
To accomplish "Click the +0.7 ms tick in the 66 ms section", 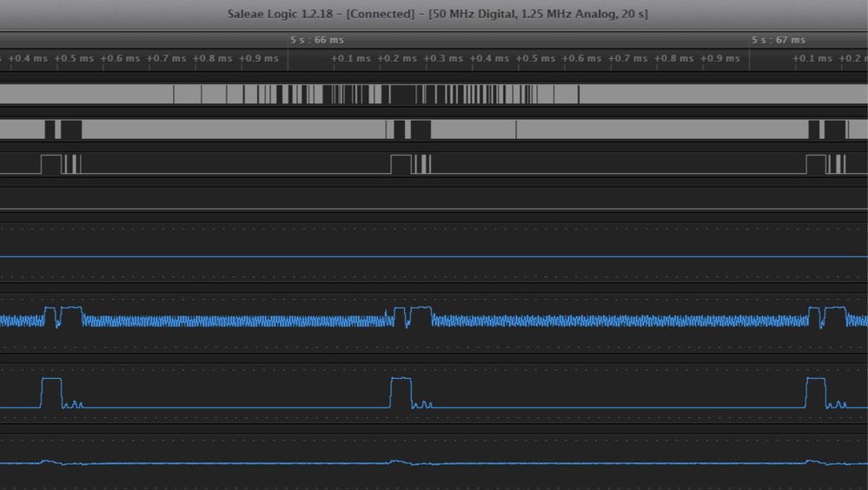I will tap(627, 58).
